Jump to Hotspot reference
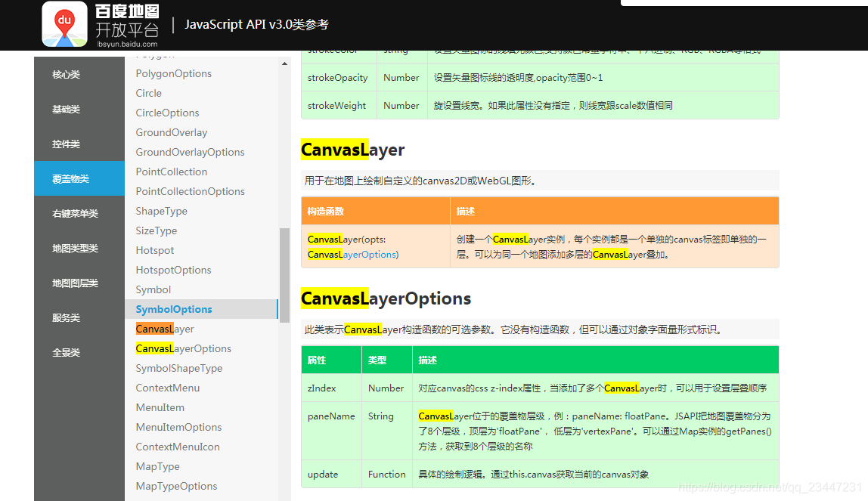The width and height of the screenshot is (868, 501). (x=155, y=251)
